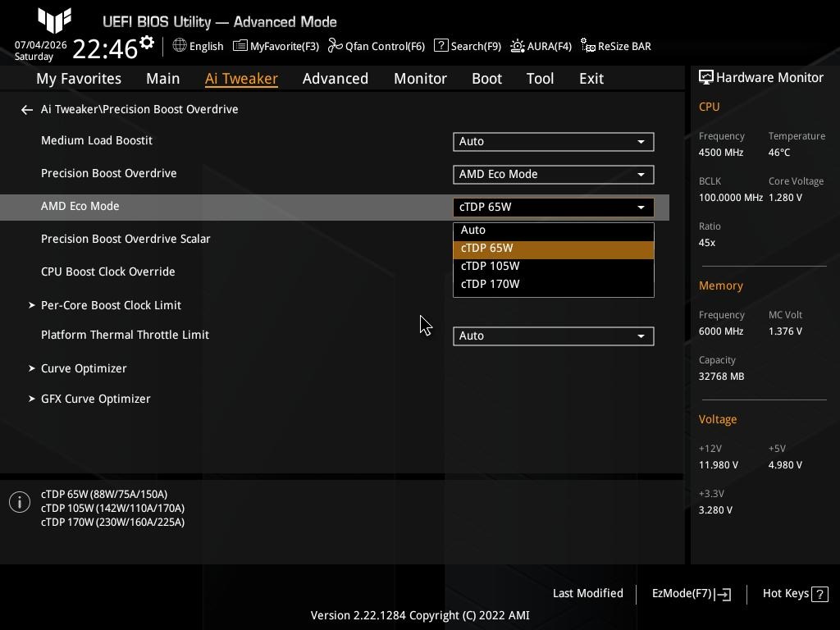The width and height of the screenshot is (840, 630).
Task: Choose cTDP 105W option
Action: tap(554, 267)
